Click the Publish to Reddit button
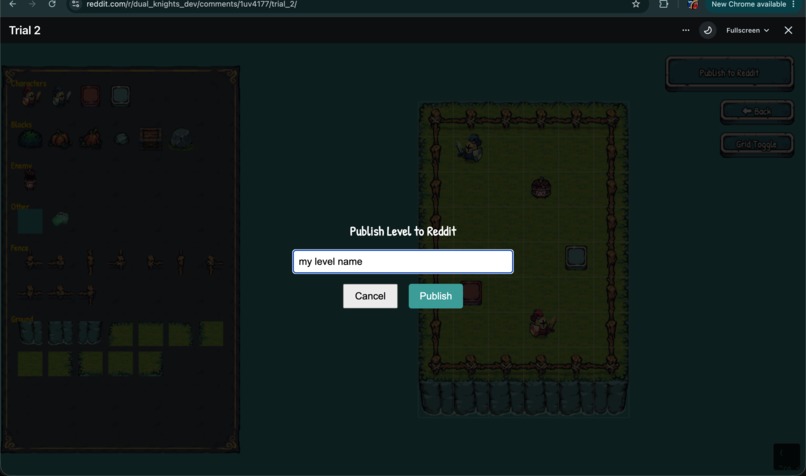 coord(729,73)
